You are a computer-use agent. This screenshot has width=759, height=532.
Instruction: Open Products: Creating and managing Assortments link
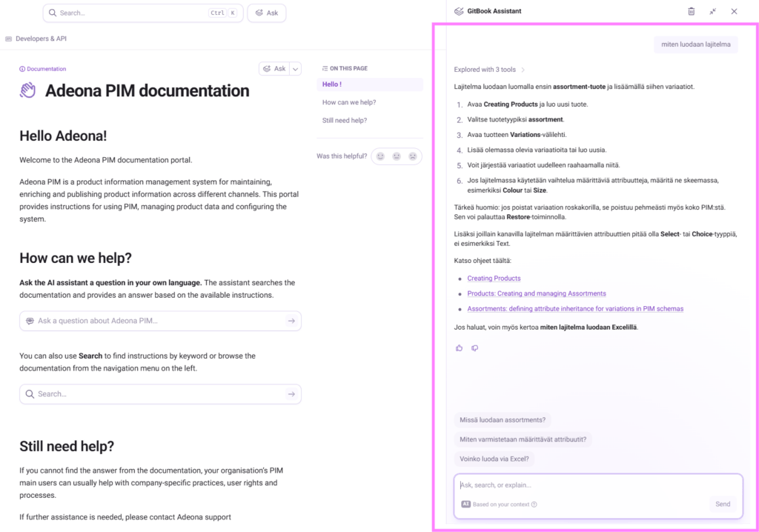tap(537, 293)
